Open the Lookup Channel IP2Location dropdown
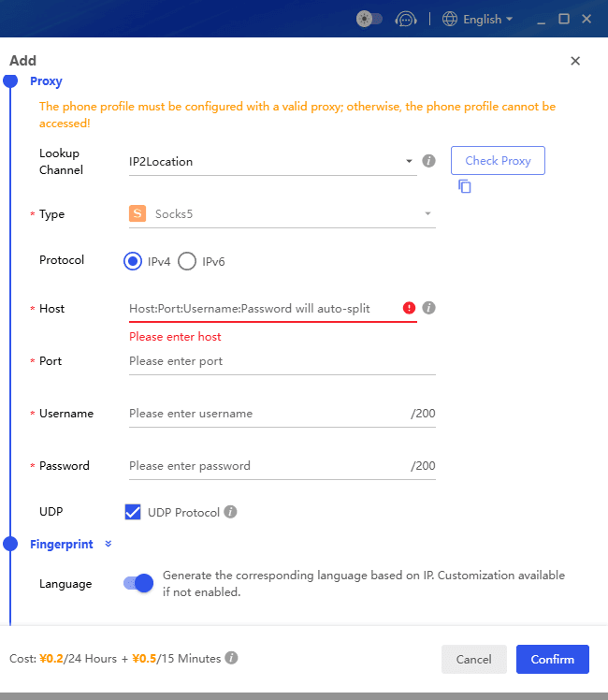The width and height of the screenshot is (608, 700). click(272, 162)
